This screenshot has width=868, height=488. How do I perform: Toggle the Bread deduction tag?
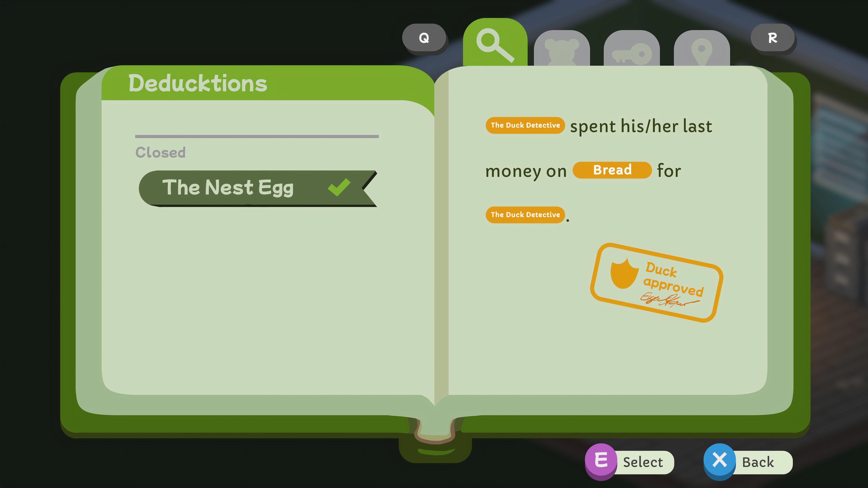[611, 170]
